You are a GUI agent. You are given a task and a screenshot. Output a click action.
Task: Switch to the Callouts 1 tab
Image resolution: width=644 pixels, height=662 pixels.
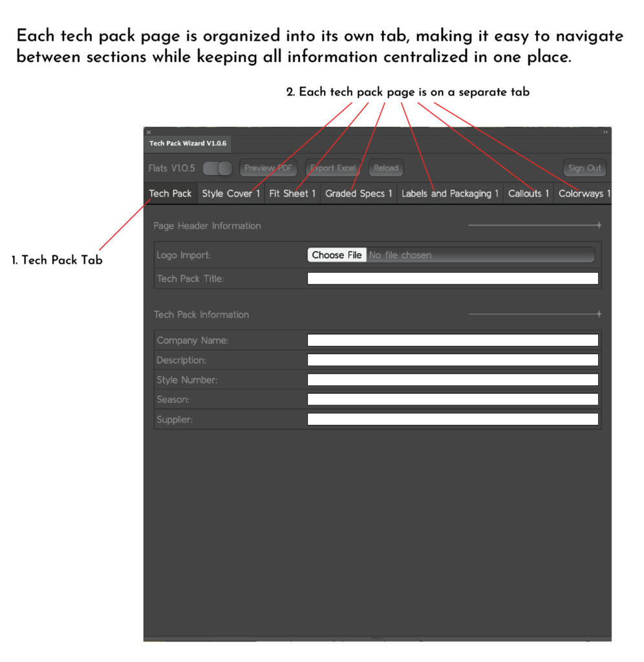(x=528, y=193)
